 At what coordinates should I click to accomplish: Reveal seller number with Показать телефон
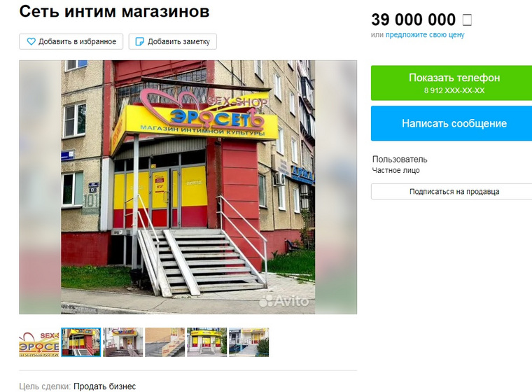coord(451,83)
